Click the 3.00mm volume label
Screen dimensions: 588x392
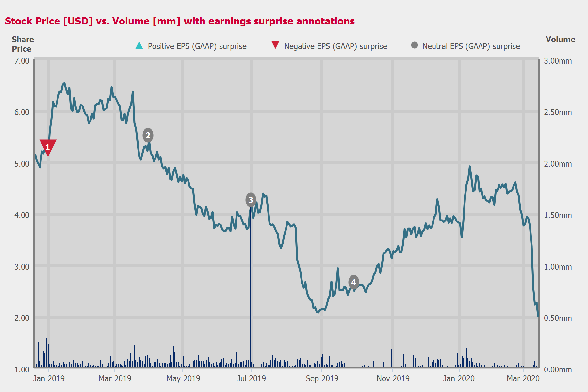558,61
